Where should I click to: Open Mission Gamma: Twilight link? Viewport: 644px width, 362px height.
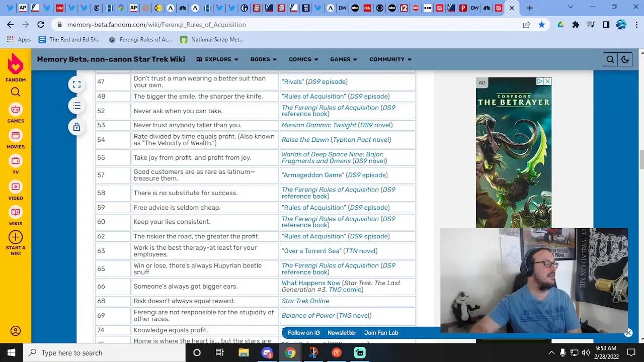pos(318,125)
